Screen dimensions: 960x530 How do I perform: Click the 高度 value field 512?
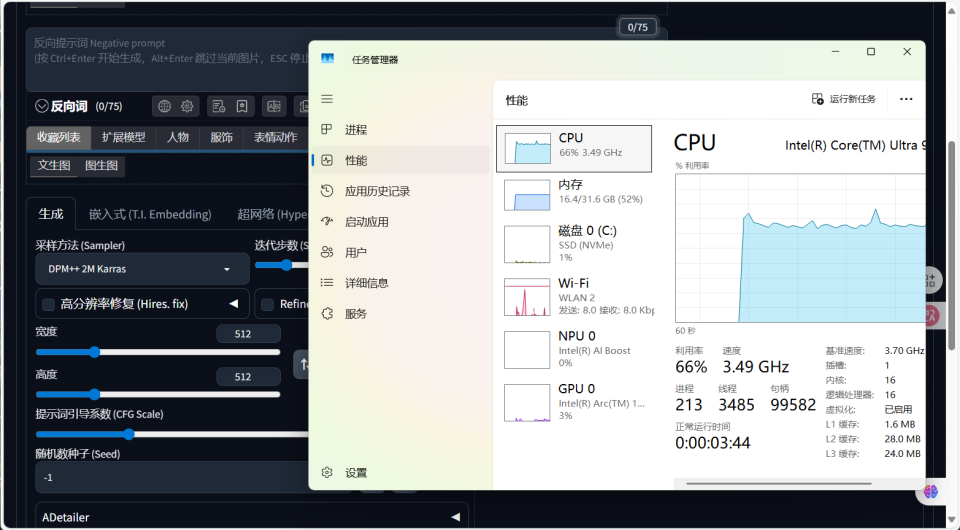pos(249,376)
